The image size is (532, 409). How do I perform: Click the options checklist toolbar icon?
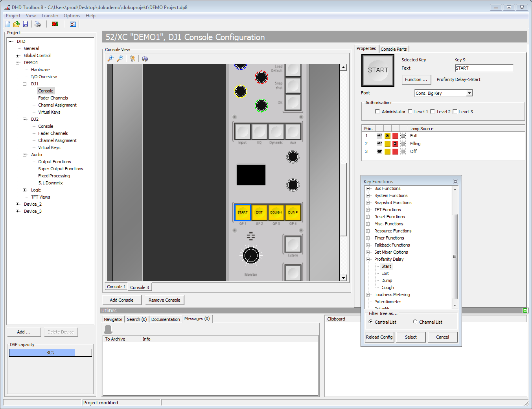[x=73, y=24]
